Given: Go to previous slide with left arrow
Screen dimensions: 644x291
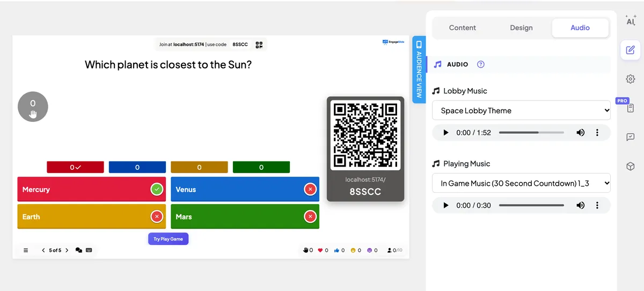Looking at the screenshot, I should [x=43, y=250].
